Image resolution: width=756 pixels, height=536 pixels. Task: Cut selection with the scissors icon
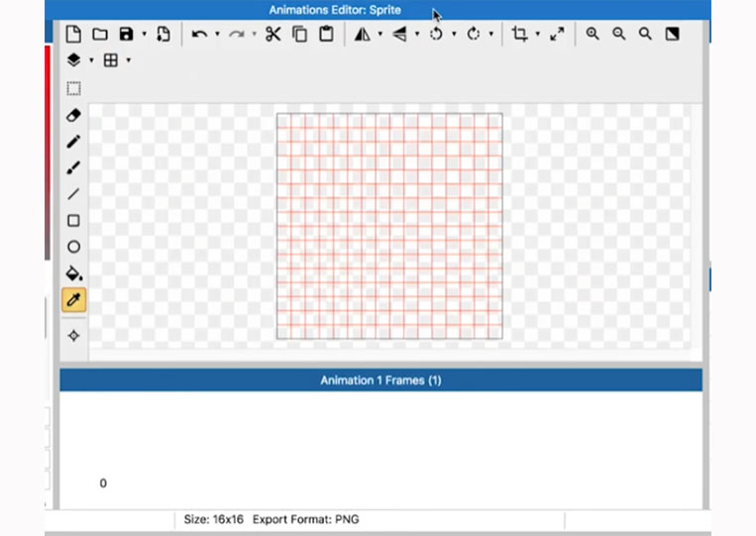(272, 34)
